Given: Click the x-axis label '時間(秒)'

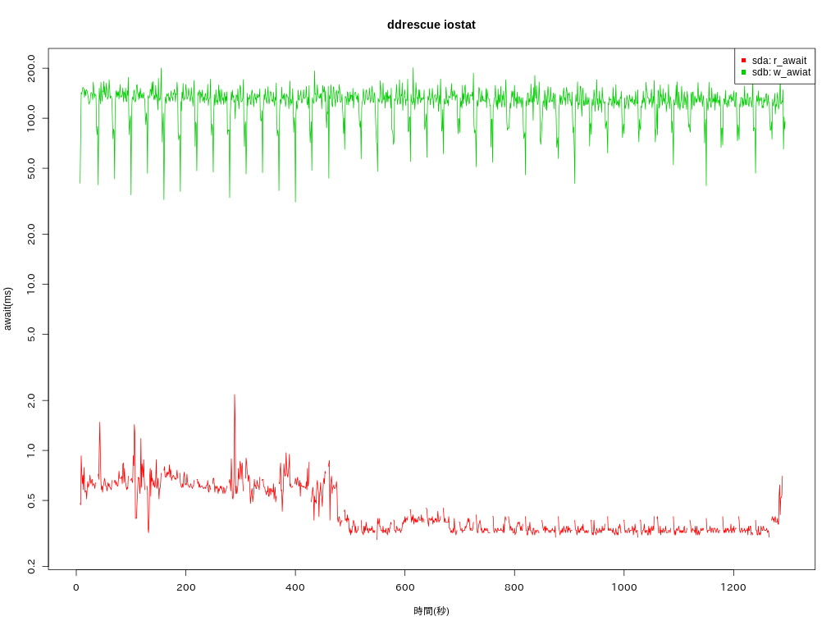Looking at the screenshot, I should (x=431, y=610).
